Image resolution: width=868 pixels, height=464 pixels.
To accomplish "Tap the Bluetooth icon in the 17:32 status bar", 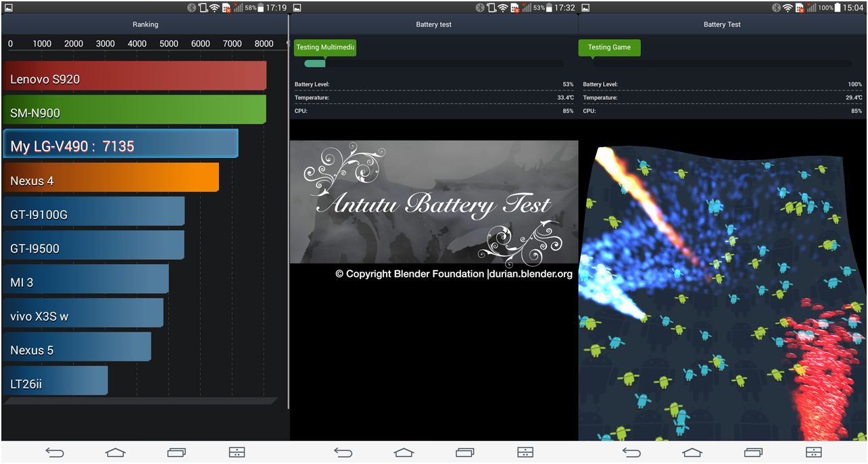I will 480,8.
